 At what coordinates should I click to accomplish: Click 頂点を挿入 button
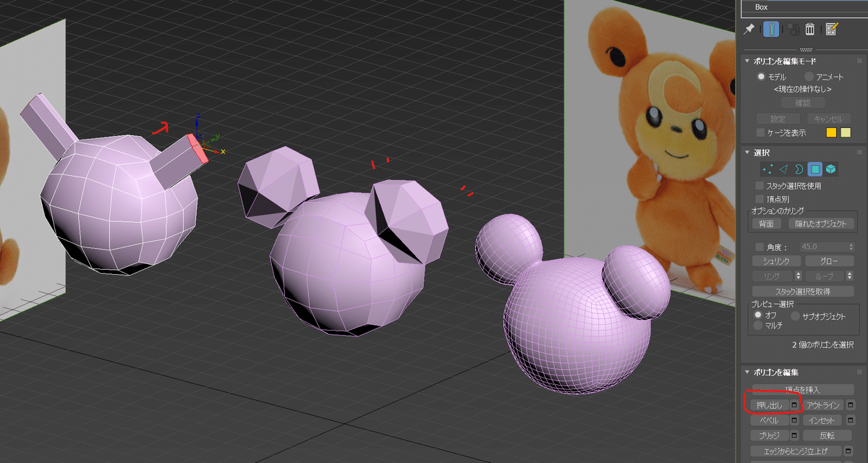(803, 389)
